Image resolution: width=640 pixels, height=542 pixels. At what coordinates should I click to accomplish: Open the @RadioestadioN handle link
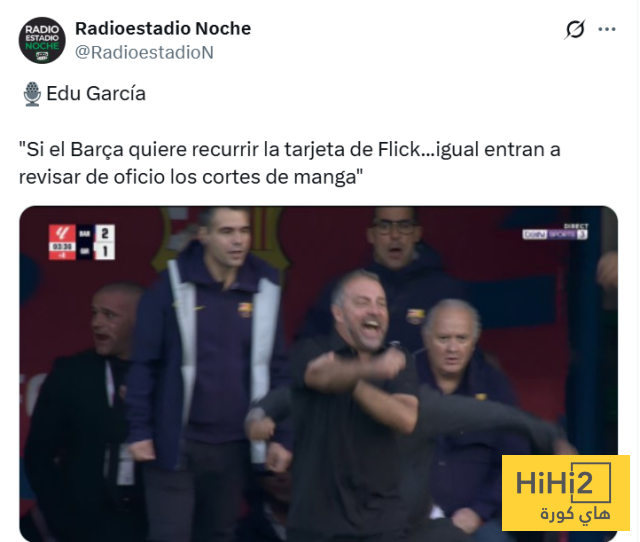(144, 53)
